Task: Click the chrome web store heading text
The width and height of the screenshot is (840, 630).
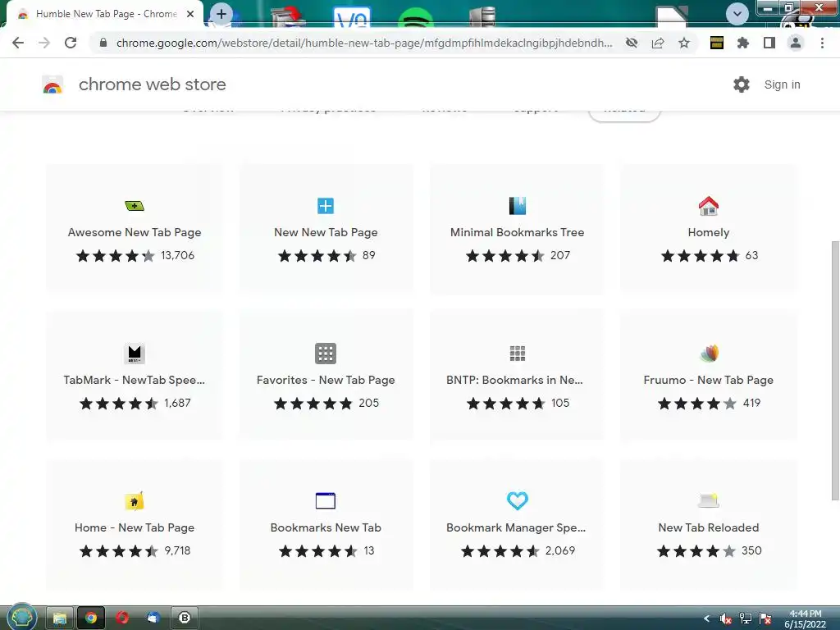Action: coord(152,84)
